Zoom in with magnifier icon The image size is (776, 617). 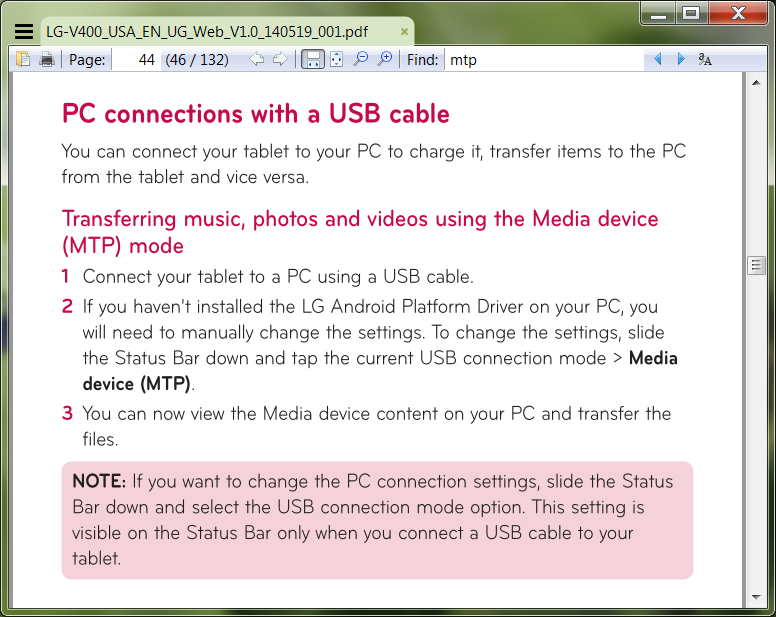click(x=384, y=60)
